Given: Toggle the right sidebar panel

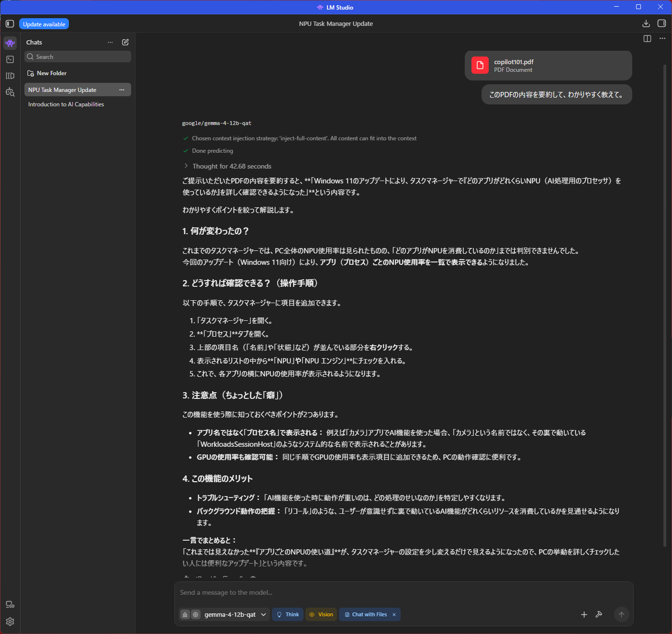Looking at the screenshot, I should (662, 23).
